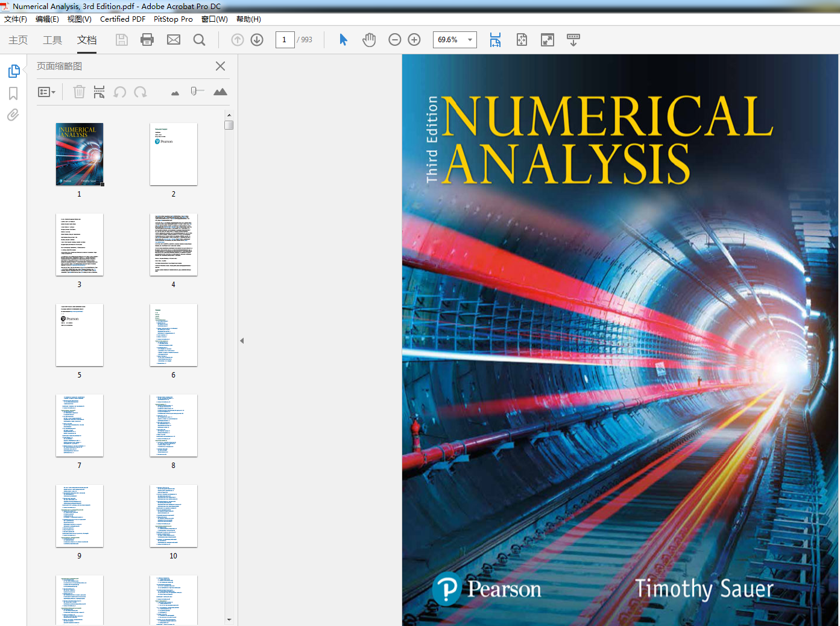The image size is (840, 626).
Task: Open the Attachments paperclip icon in the sidebar
Action: point(14,115)
